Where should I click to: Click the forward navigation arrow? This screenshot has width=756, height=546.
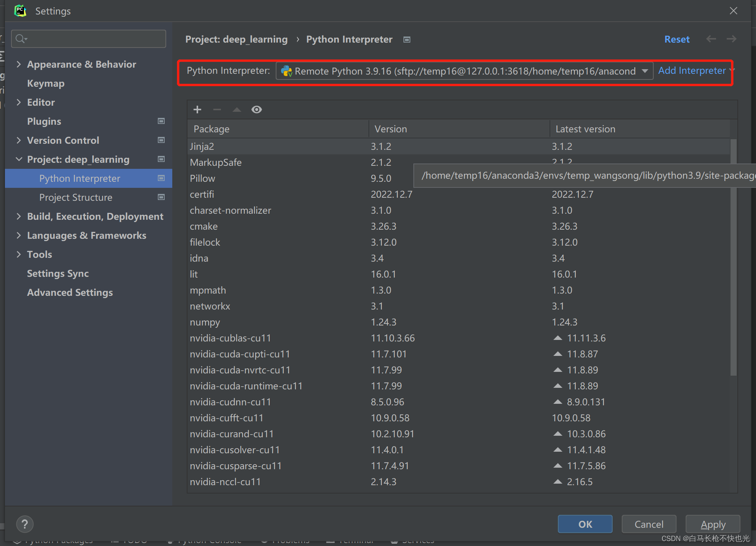[x=731, y=39]
